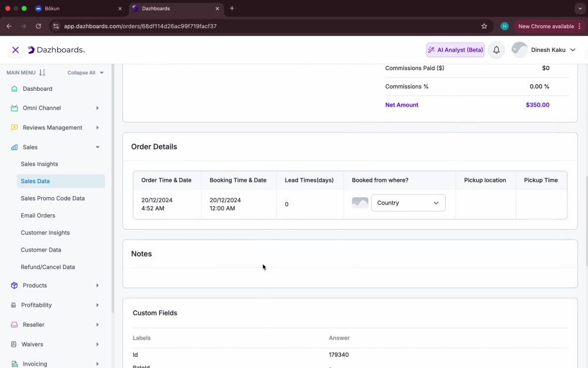The image size is (588, 368).
Task: Open Refund/Cancel Data
Action: pos(48,267)
